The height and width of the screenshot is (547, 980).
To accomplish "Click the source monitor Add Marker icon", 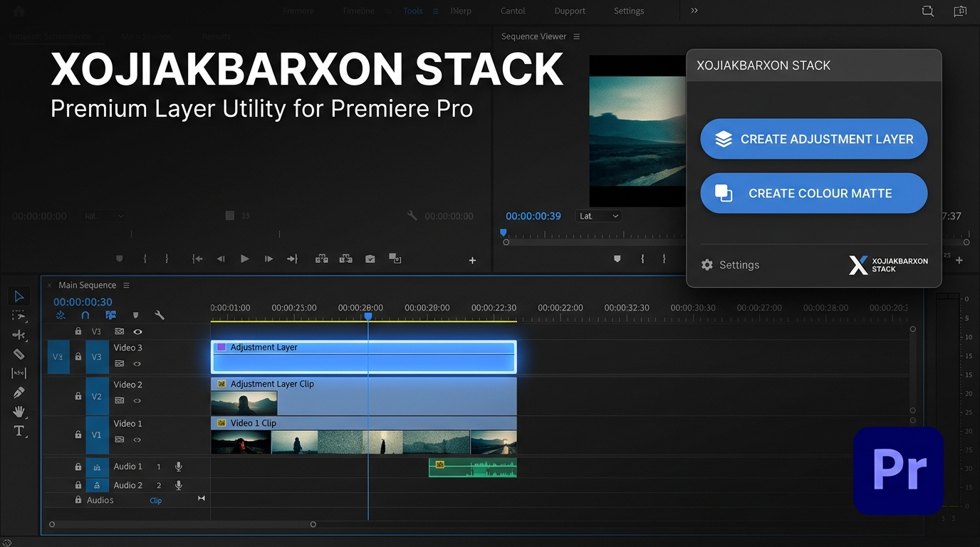I will click(x=119, y=259).
